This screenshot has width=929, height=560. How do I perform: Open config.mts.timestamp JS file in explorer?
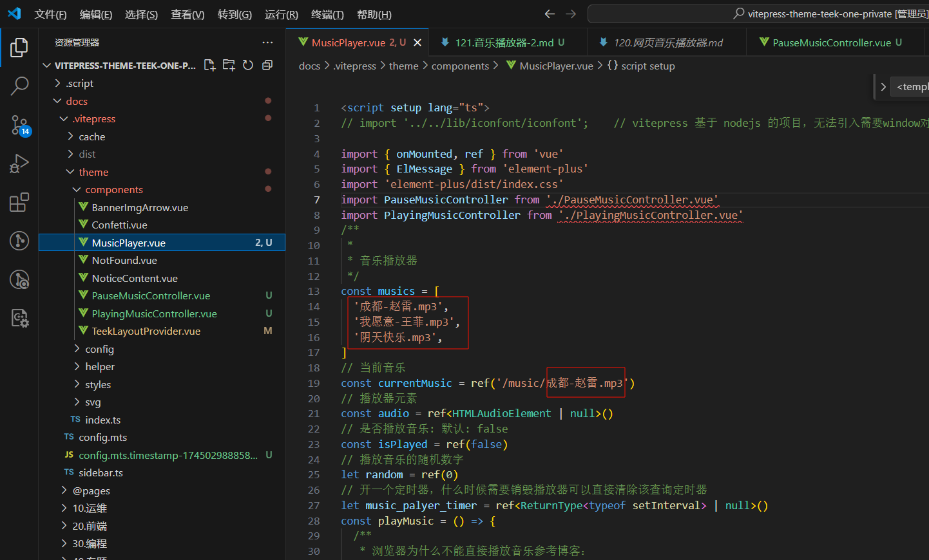point(162,455)
